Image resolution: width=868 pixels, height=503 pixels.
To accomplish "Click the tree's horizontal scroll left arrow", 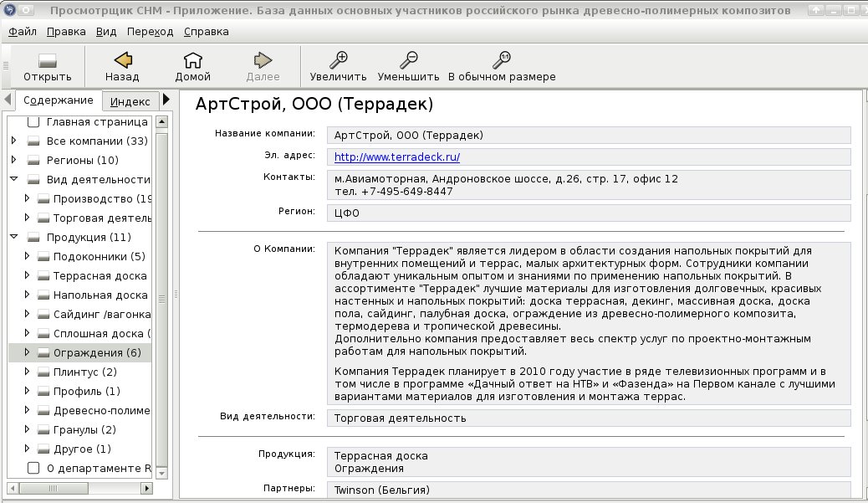I will click(x=13, y=488).
